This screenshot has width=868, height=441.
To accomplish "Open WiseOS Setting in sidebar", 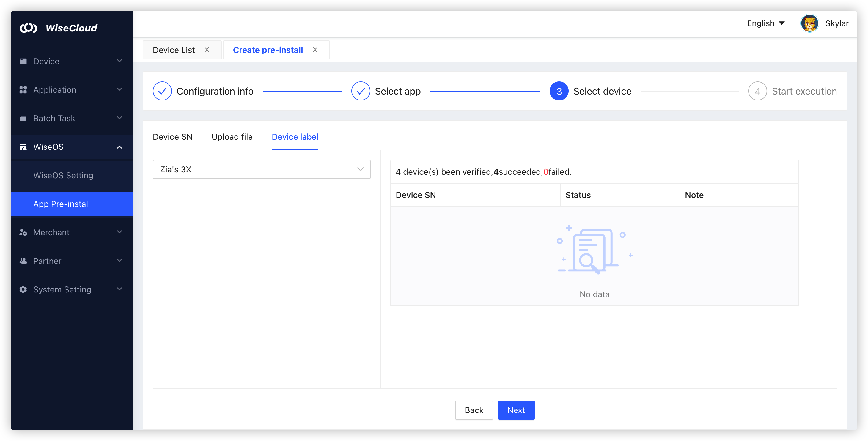I will 63,175.
